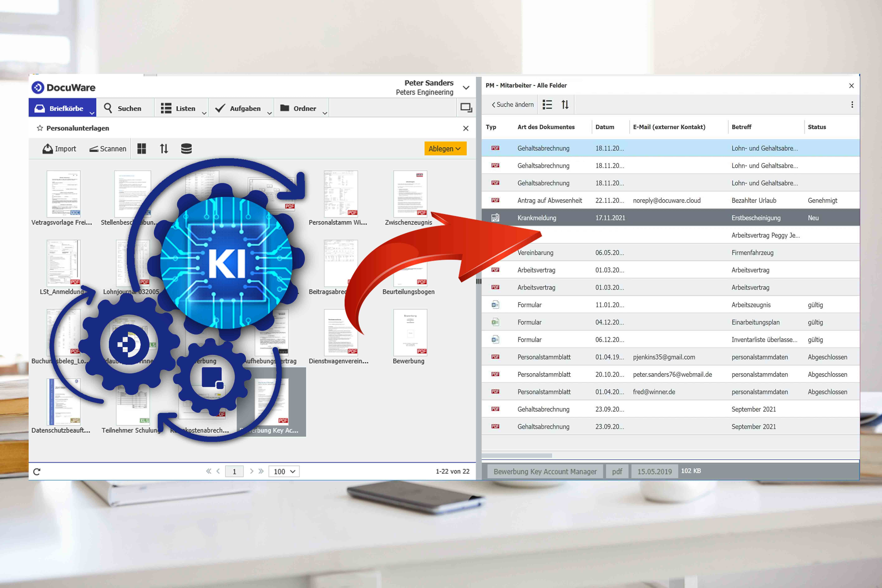The height and width of the screenshot is (588, 882).
Task: Open the Listen tab
Action: coord(181,108)
